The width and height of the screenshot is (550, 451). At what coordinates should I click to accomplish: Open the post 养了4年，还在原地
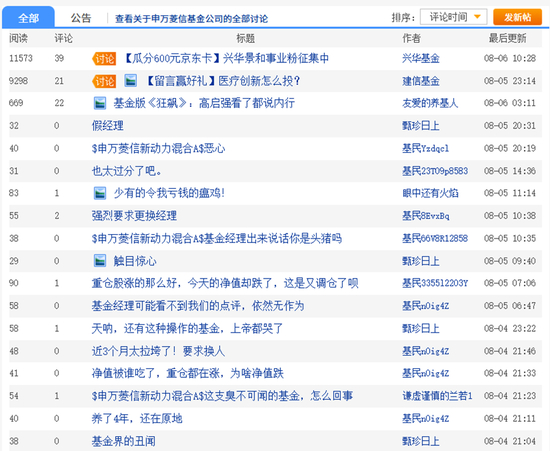[137, 418]
